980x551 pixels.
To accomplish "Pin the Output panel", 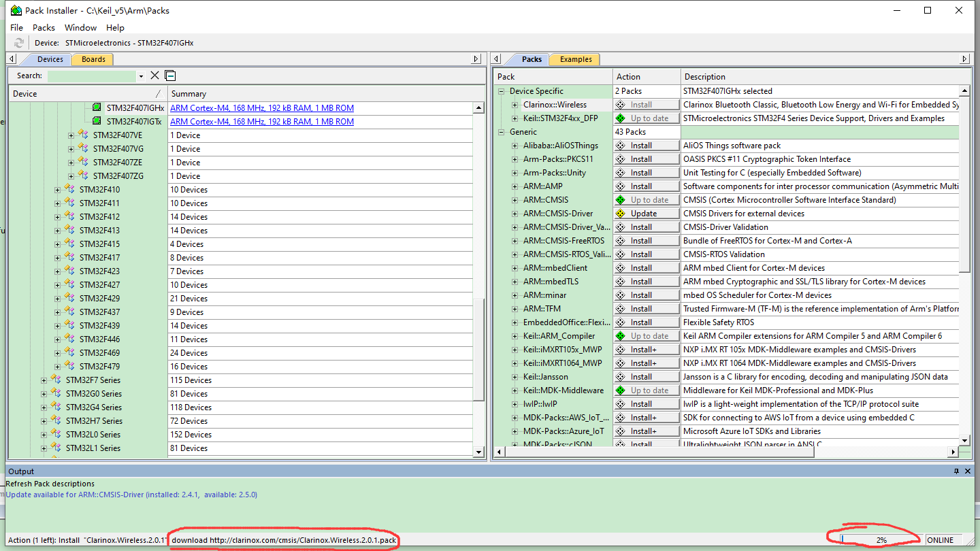I will pyautogui.click(x=956, y=471).
